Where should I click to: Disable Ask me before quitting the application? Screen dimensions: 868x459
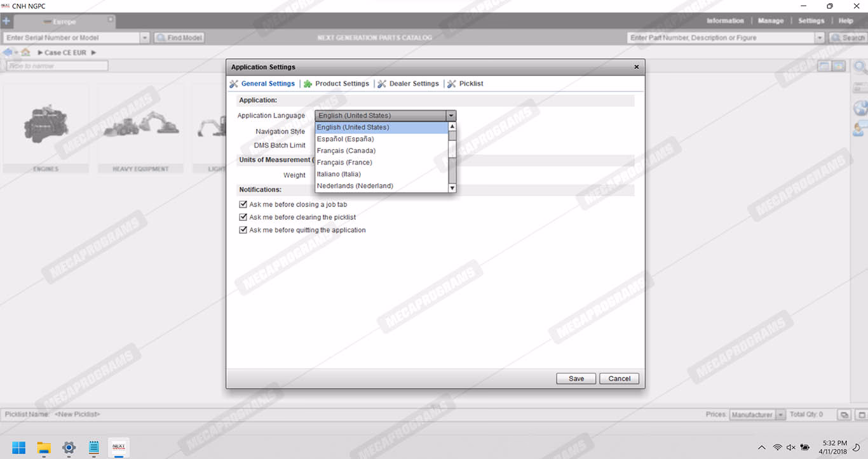pyautogui.click(x=243, y=230)
